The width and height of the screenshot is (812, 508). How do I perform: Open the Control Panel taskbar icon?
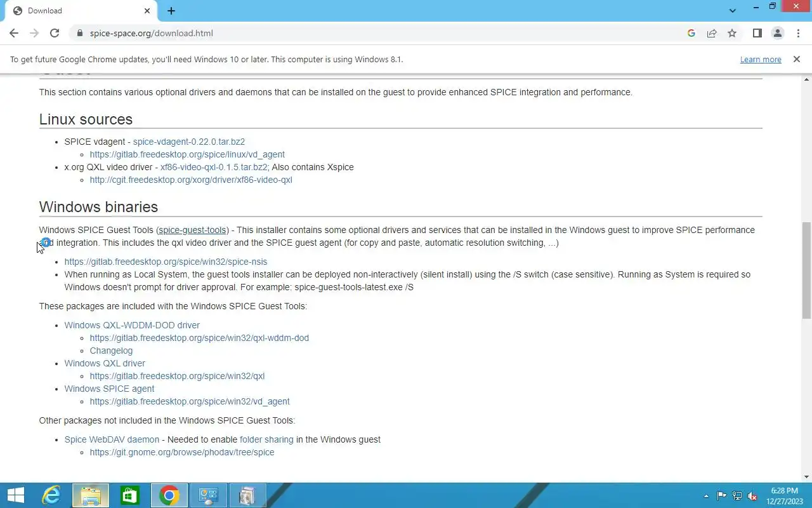point(208,495)
